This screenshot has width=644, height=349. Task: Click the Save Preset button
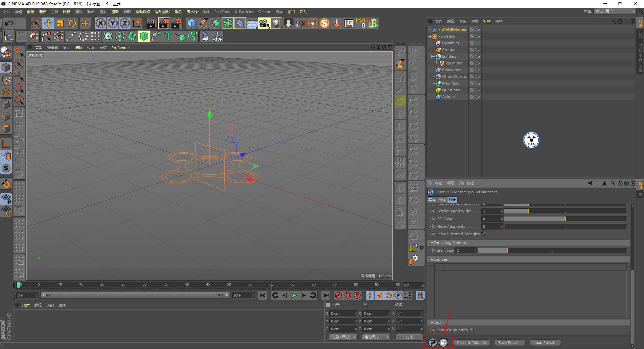click(510, 343)
